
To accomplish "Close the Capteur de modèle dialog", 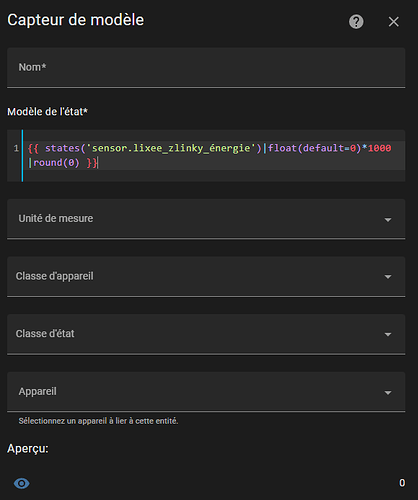I will [394, 22].
